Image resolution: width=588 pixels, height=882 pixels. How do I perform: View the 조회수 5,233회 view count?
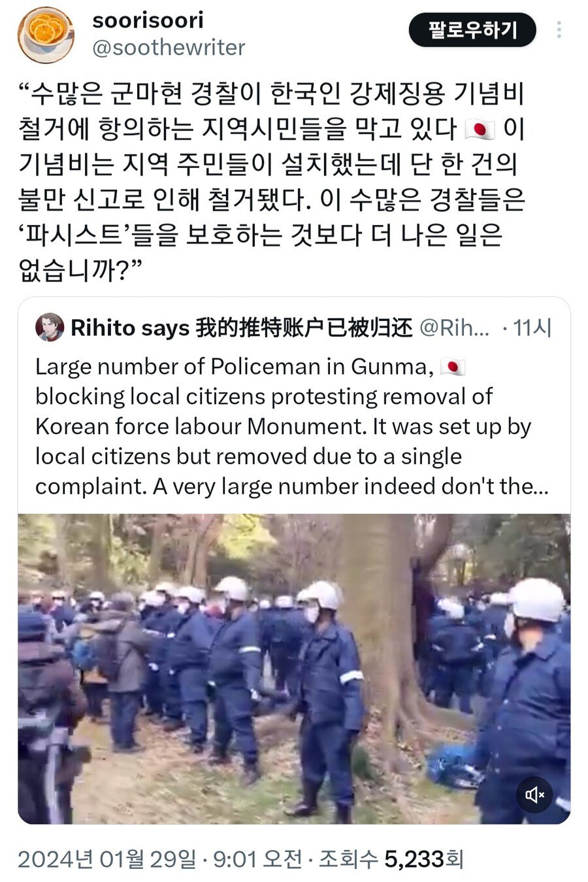(391, 859)
